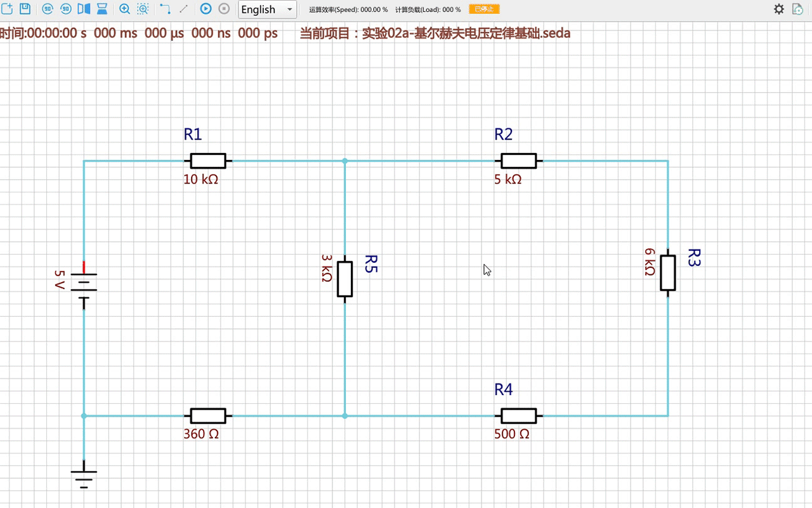This screenshot has height=508, width=812.
Task: Stop the running simulation
Action: [224, 9]
